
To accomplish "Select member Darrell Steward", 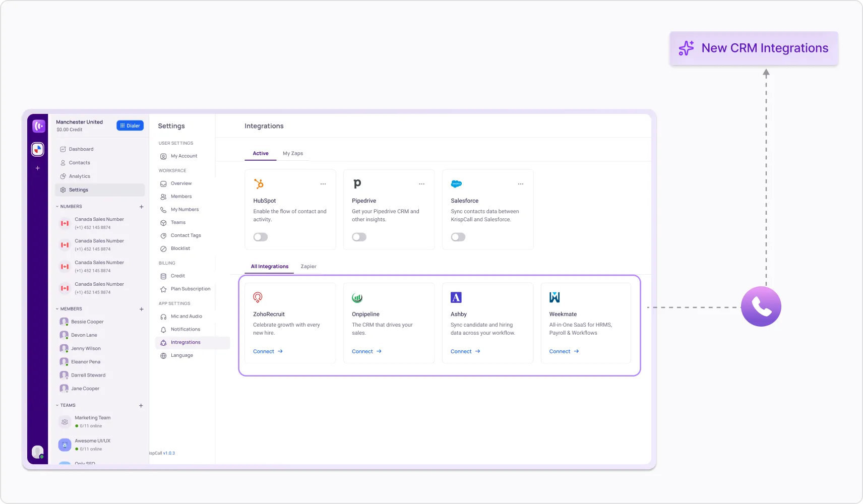I will 83,375.
